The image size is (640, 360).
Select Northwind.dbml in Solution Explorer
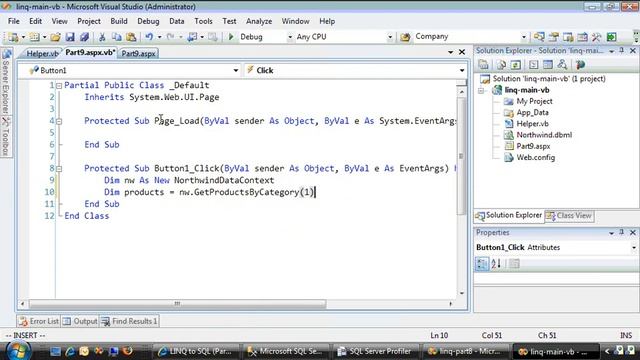point(544,135)
